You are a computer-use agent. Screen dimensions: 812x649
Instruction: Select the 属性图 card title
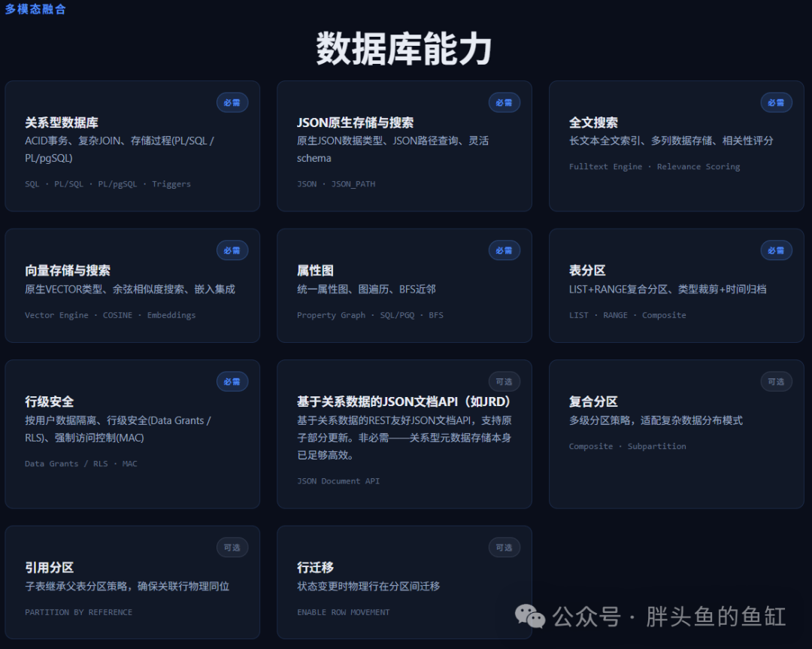click(315, 271)
